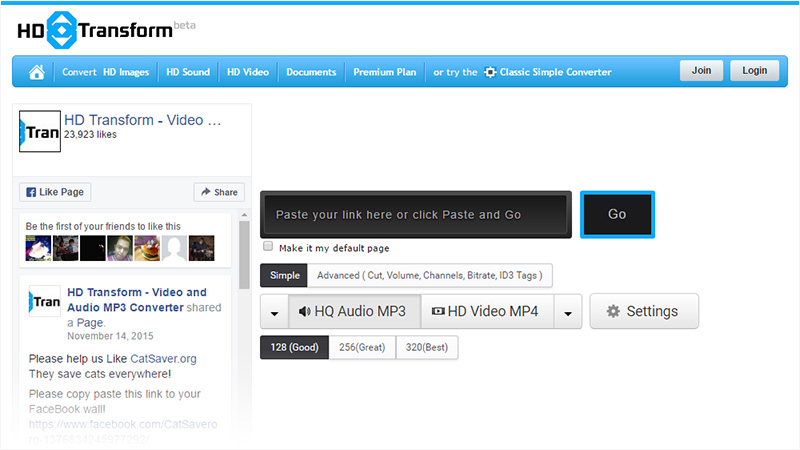The height and width of the screenshot is (450, 800).
Task: Click the HD Transform logo
Action: pos(106,30)
